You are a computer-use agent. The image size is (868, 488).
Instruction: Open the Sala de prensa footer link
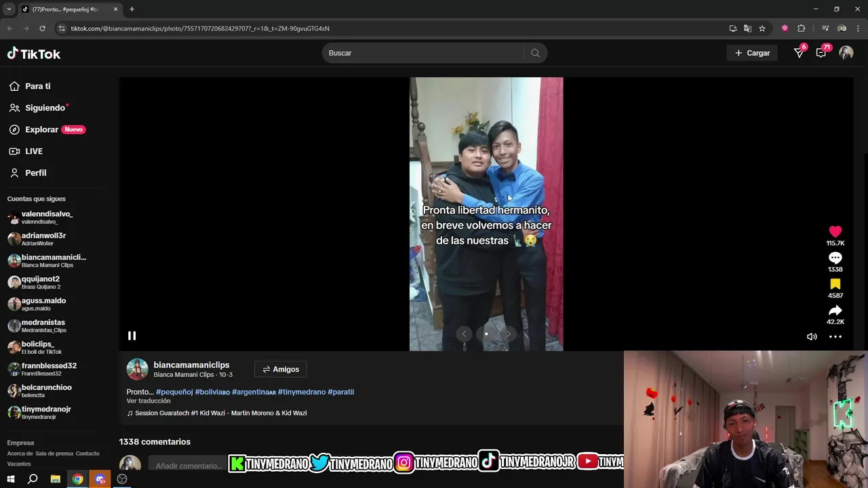[54, 453]
